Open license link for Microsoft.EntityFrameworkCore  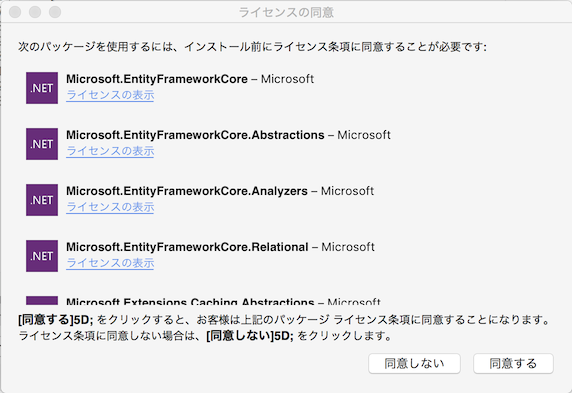point(110,95)
